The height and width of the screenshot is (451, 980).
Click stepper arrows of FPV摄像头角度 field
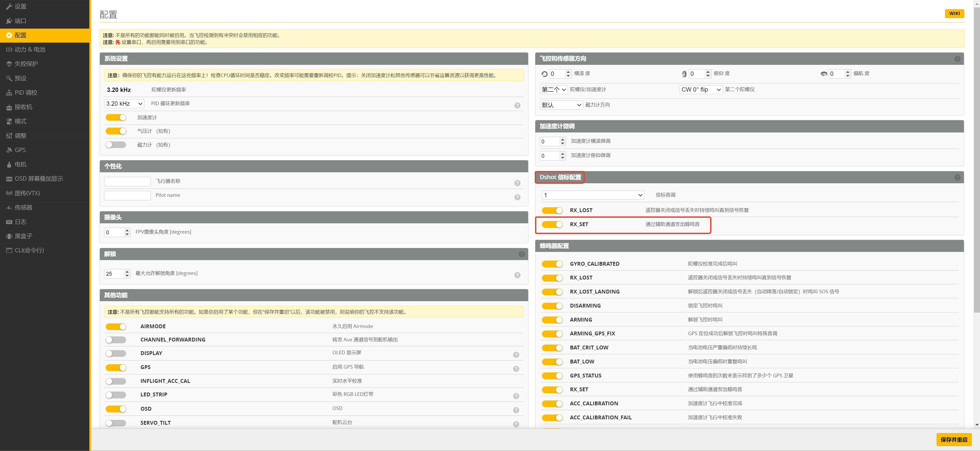click(x=127, y=232)
